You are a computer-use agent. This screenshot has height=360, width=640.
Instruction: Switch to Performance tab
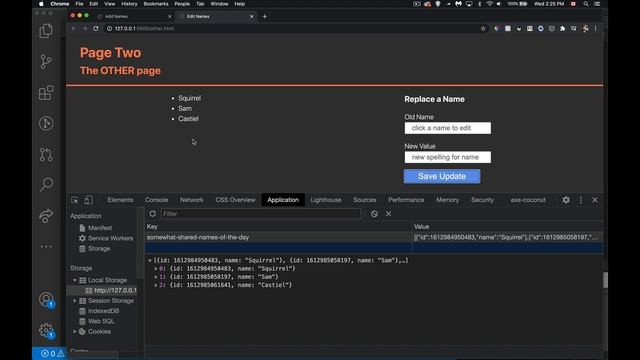click(406, 200)
